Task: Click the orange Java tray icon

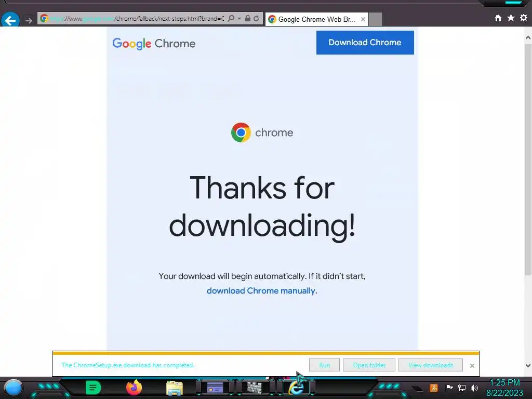Action: pos(434,388)
